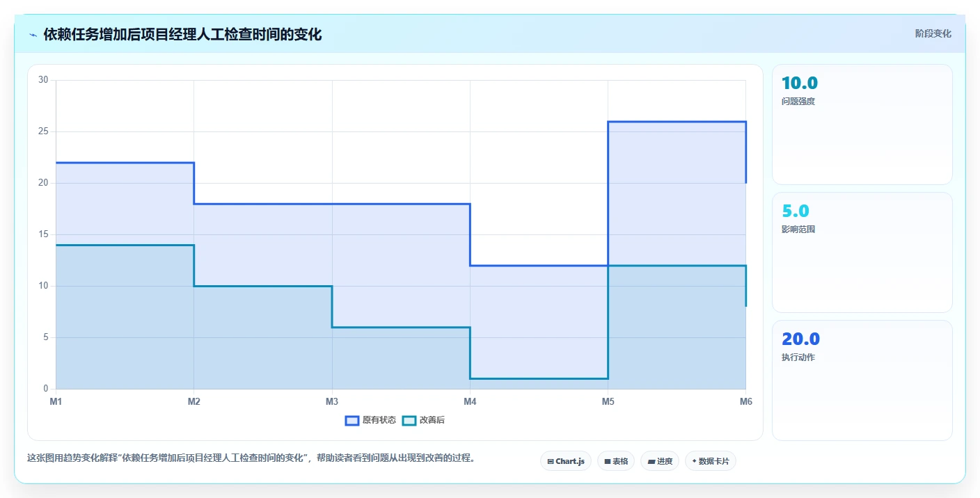980x498 pixels.
Task: Click the teal step line at value 14
Action: click(x=125, y=245)
